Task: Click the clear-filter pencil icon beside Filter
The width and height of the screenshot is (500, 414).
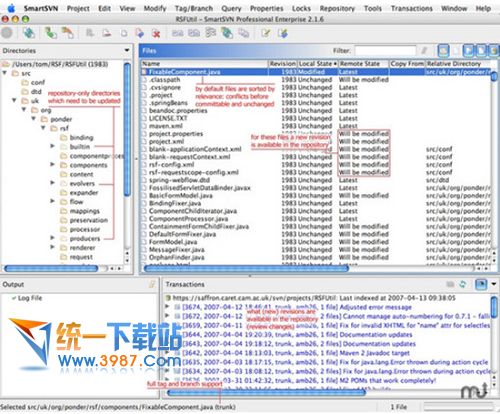Action: 424,51
